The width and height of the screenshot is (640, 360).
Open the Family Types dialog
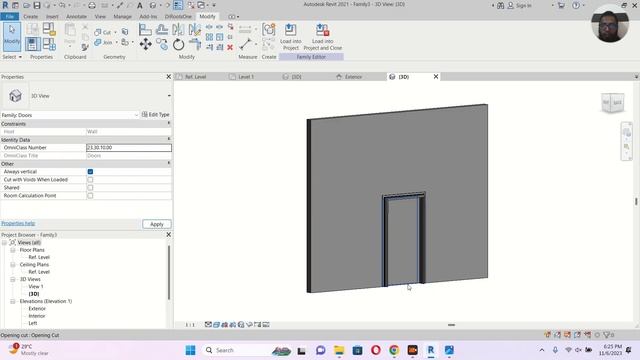[x=49, y=44]
